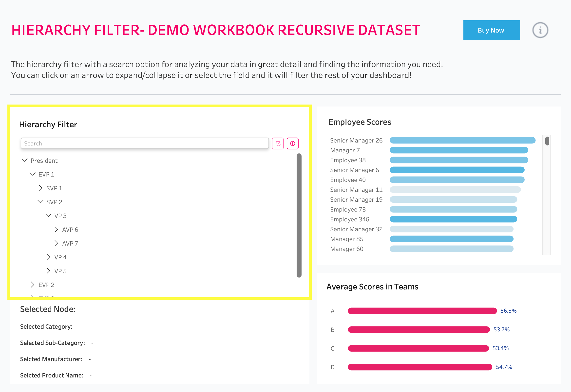Select the AVP 7 tree node

pyautogui.click(x=70, y=243)
